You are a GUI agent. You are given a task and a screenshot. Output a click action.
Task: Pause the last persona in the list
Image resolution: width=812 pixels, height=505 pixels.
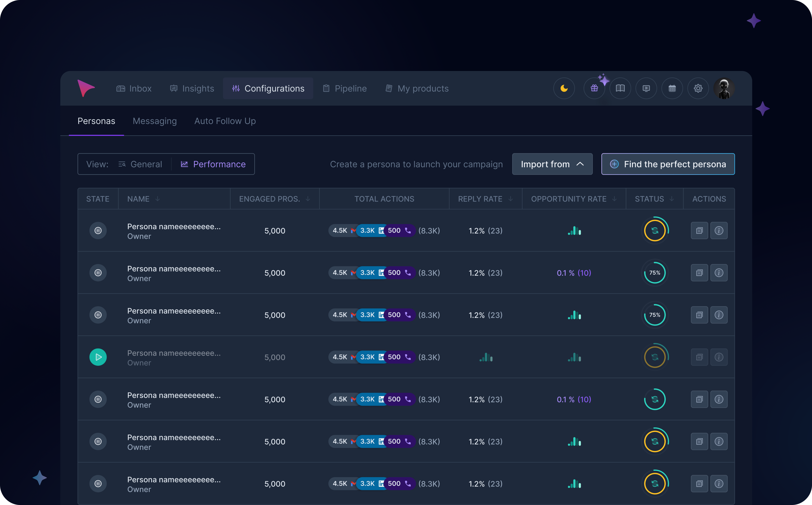pyautogui.click(x=98, y=484)
